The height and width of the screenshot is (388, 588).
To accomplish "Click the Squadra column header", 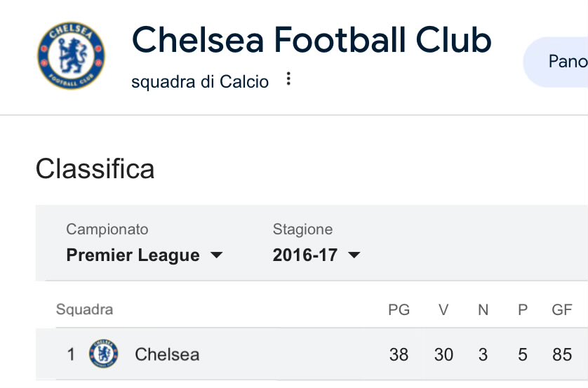I will point(84,309).
